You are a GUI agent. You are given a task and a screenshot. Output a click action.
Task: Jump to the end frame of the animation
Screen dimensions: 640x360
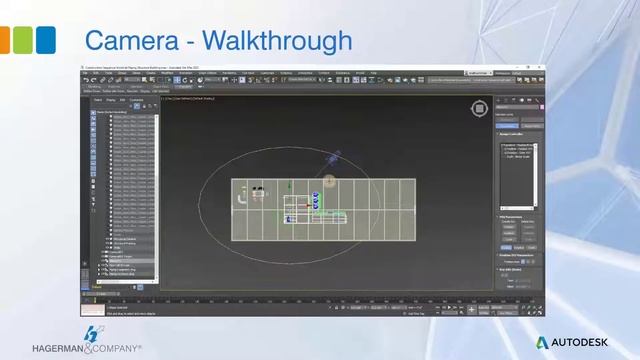point(461,307)
